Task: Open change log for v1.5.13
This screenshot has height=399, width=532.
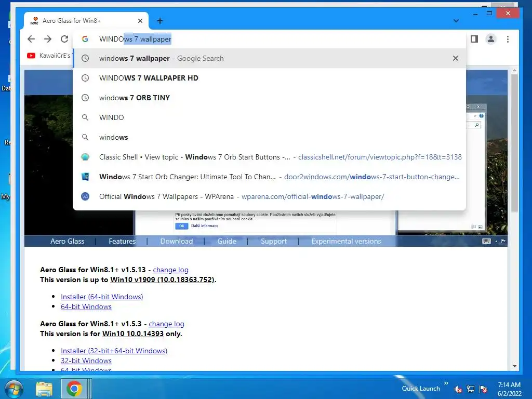Action: coord(170,270)
